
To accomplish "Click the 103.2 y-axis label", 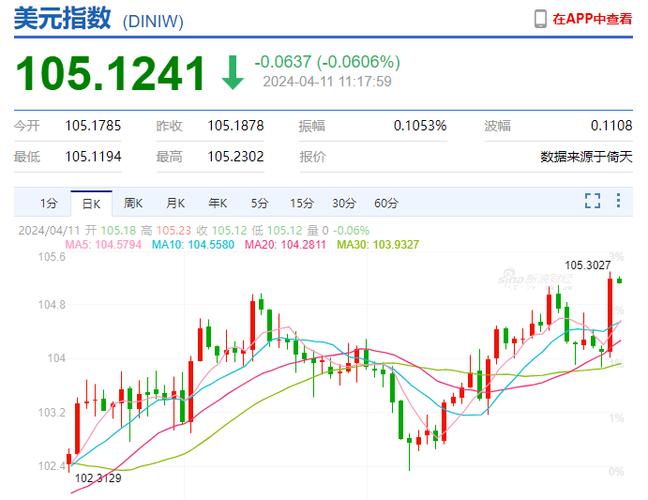I will click(x=52, y=412).
